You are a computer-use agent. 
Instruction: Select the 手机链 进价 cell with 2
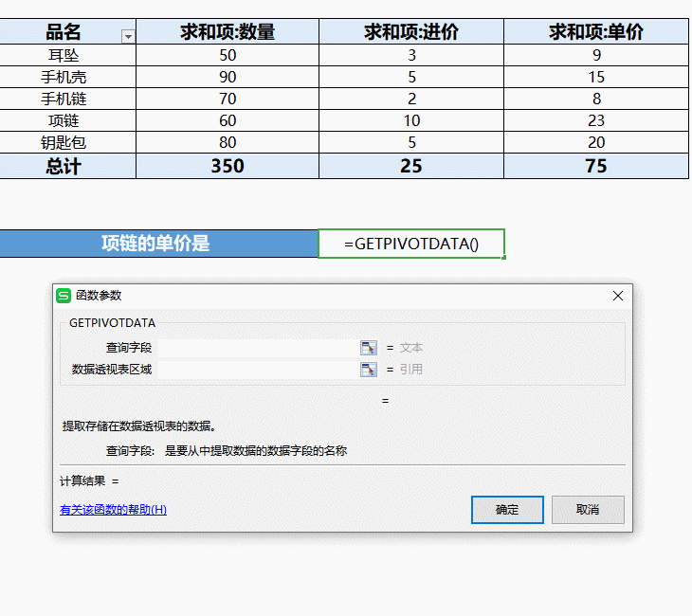(x=411, y=99)
